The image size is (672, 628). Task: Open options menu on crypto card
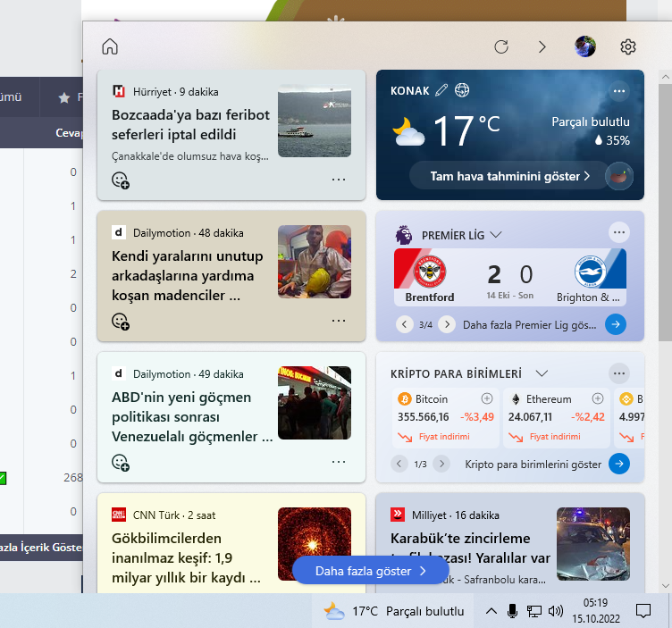point(619,373)
